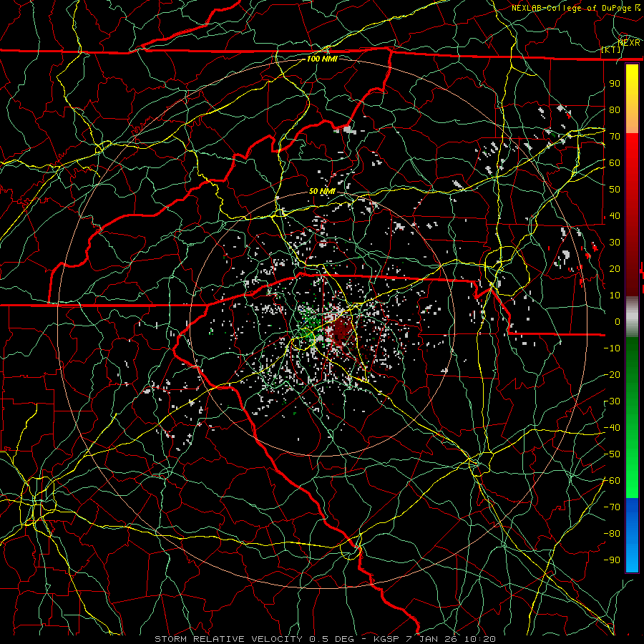Click the 80 value on the scale
Screen dimensions: 644x644
point(615,109)
